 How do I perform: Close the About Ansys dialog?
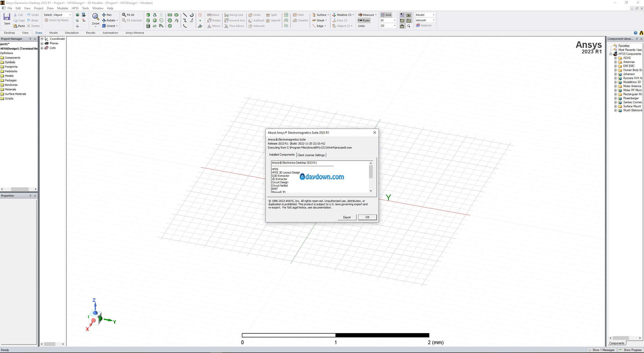pyautogui.click(x=374, y=132)
